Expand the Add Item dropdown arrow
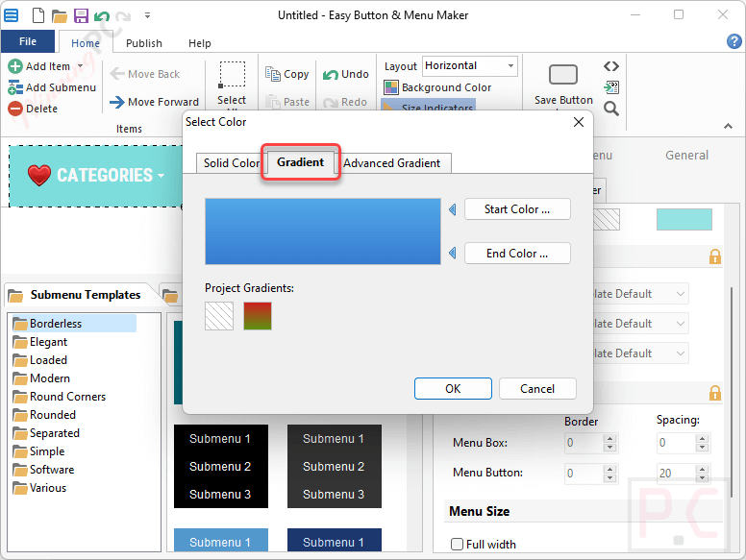746x560 pixels. (x=81, y=66)
